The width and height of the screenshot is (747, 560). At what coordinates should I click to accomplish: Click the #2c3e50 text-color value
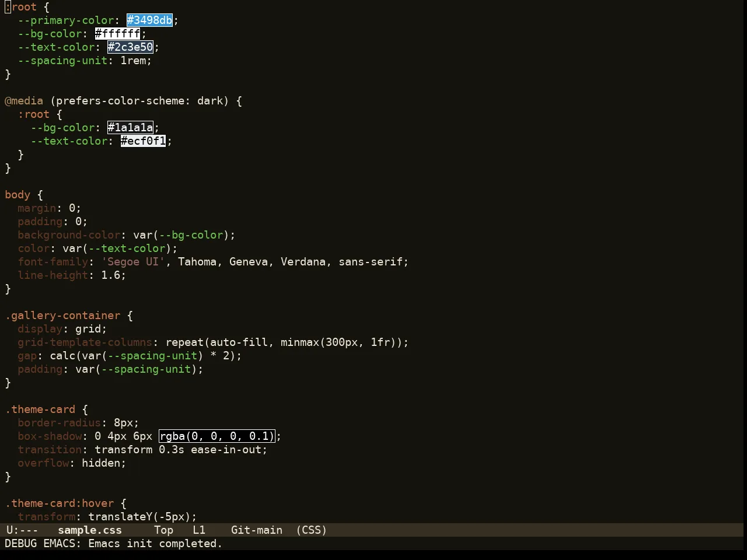(x=130, y=47)
